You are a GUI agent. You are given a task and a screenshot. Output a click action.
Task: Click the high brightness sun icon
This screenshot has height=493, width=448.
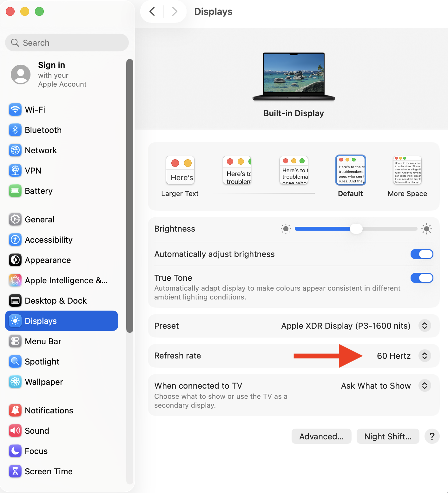427,229
